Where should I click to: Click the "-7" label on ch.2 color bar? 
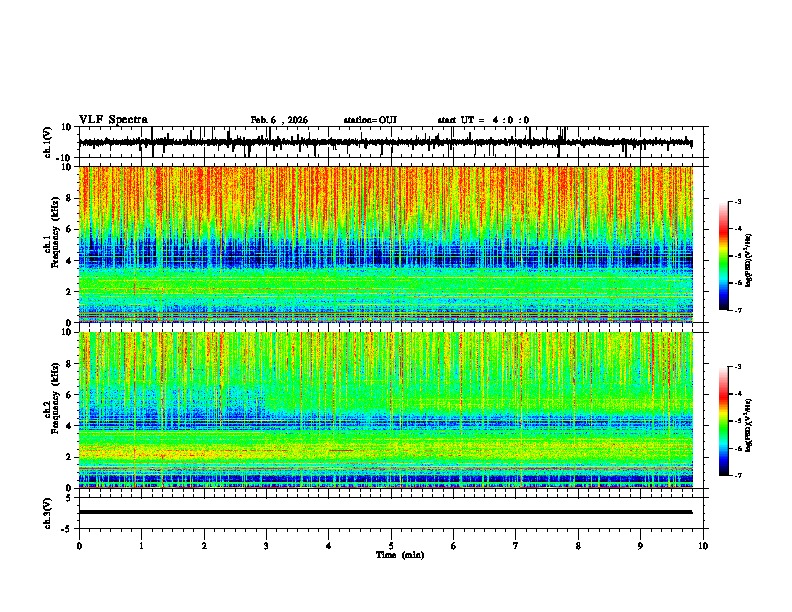(x=738, y=475)
